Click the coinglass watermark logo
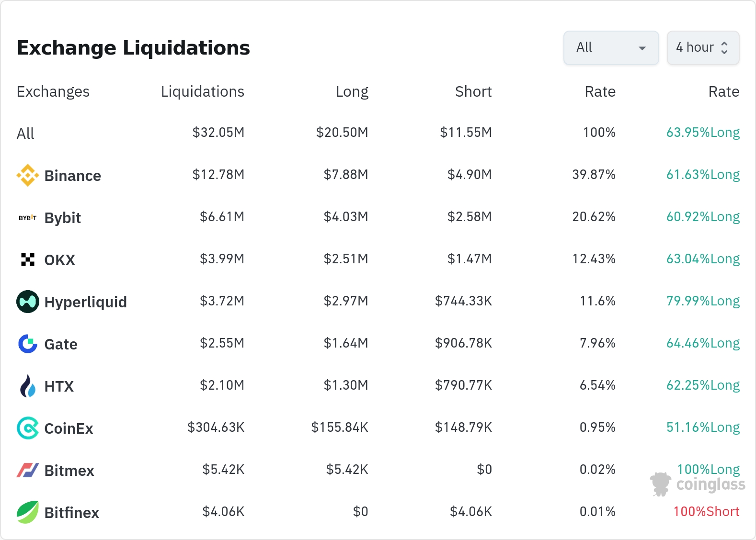This screenshot has height=540, width=756. 698,484
